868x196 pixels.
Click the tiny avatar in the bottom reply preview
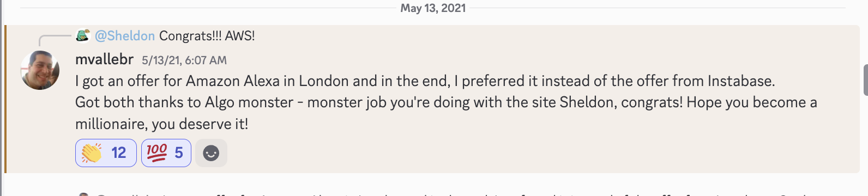point(83,194)
